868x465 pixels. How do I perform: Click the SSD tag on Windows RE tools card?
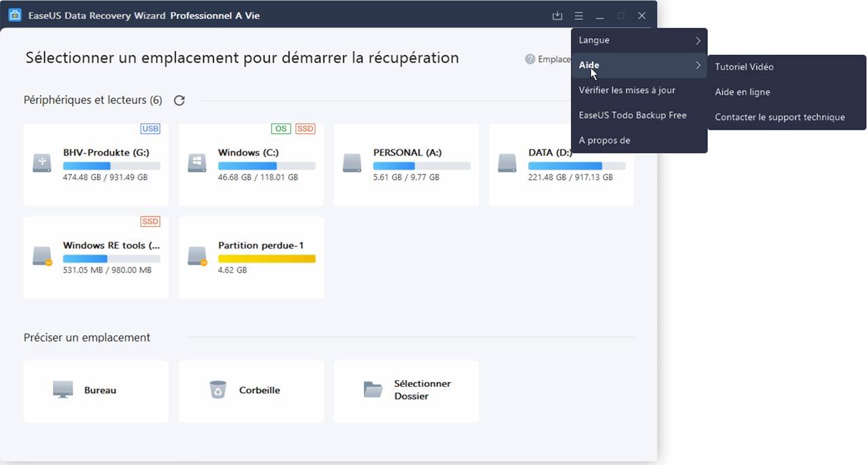(x=151, y=222)
